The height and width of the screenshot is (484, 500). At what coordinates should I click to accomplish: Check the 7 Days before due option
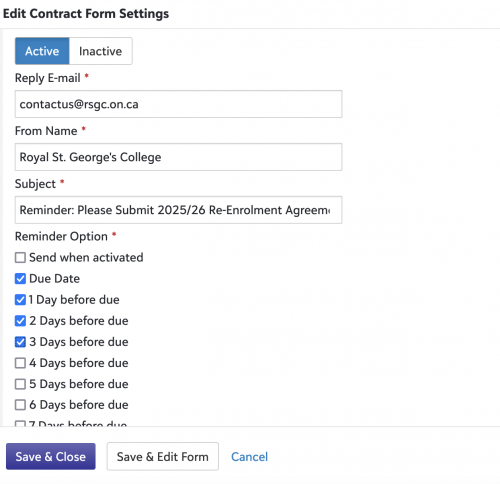coord(20,424)
